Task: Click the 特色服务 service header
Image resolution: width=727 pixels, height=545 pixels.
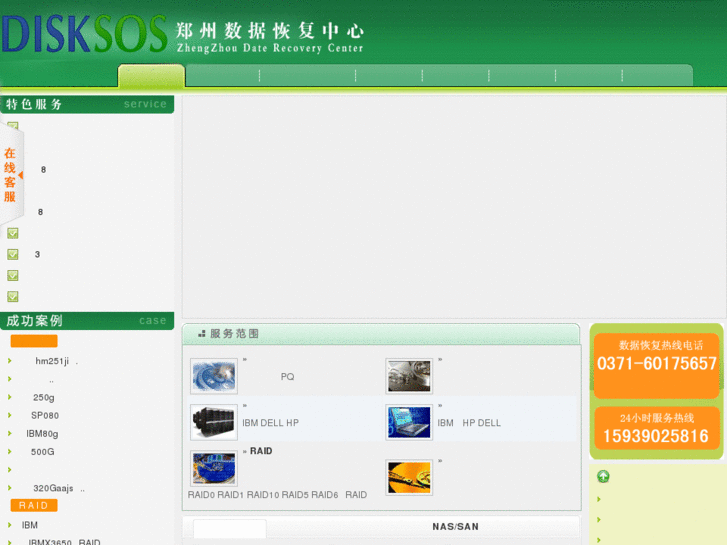Action: coord(87,104)
